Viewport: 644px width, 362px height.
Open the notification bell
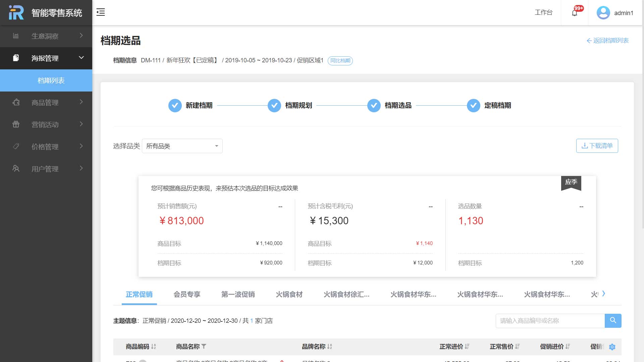575,13
